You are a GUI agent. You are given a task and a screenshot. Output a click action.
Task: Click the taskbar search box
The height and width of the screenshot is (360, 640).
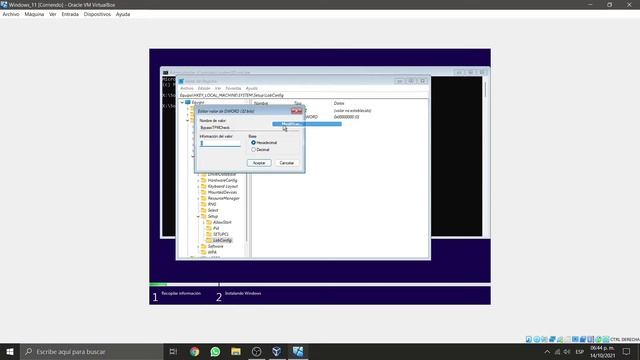pyautogui.click(x=91, y=351)
